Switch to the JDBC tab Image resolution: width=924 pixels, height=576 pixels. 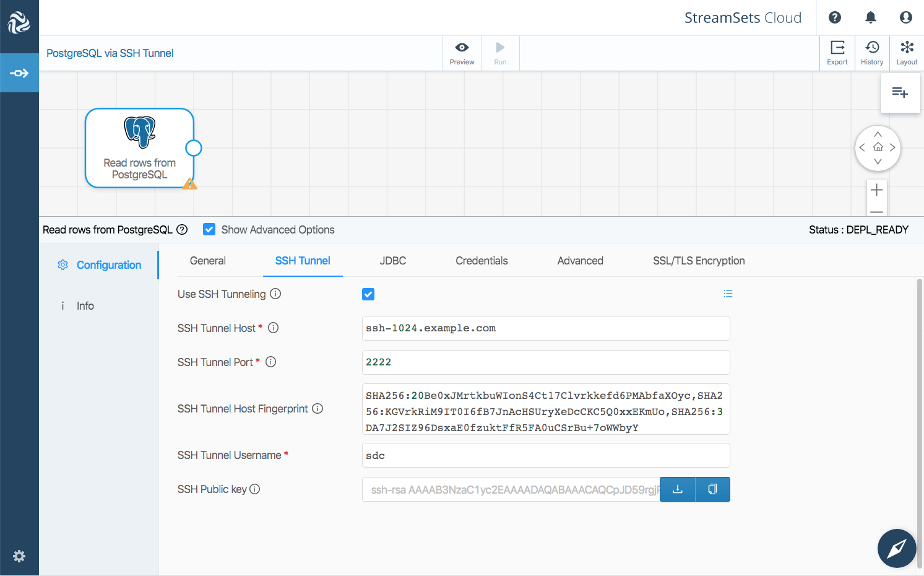(x=393, y=261)
